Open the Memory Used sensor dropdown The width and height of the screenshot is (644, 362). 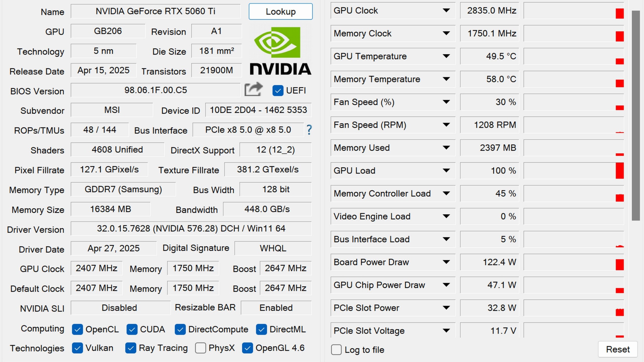click(x=446, y=148)
